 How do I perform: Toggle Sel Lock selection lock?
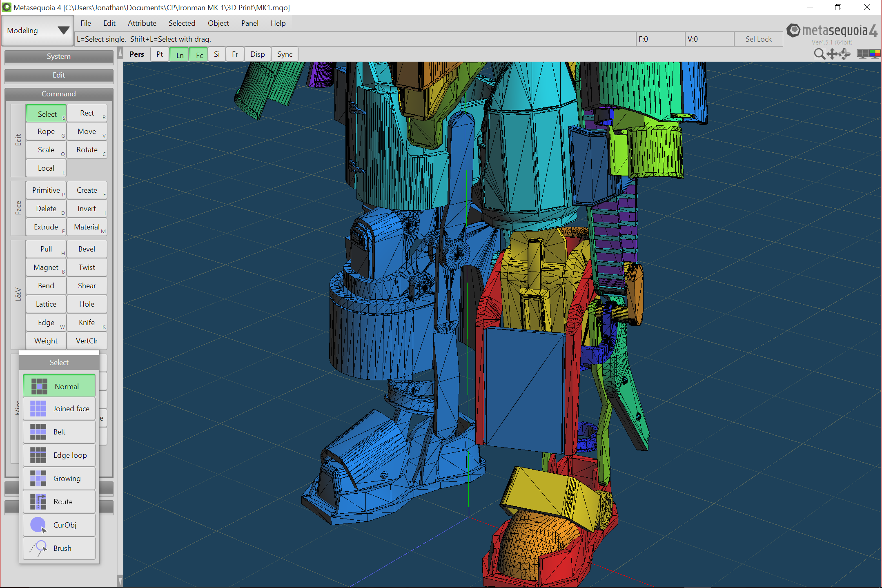[758, 39]
